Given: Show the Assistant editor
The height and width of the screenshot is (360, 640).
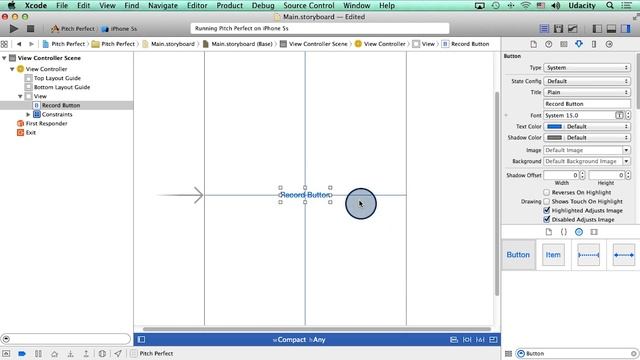Looking at the screenshot, I should 558,29.
